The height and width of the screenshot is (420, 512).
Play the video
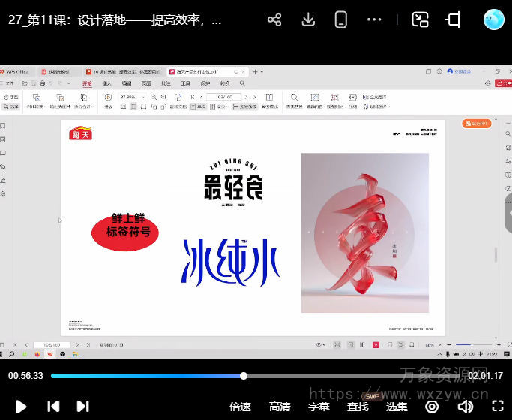click(x=21, y=406)
